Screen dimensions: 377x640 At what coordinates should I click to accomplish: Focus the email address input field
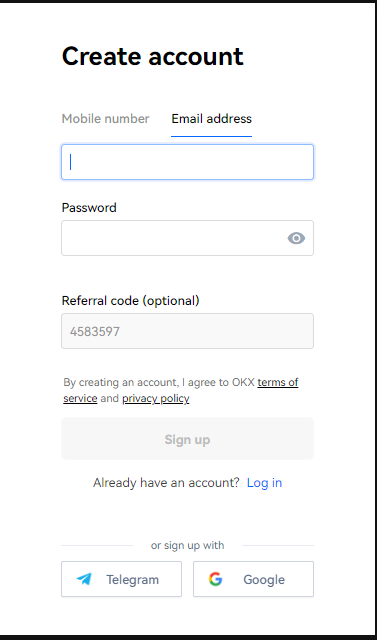tap(187, 162)
